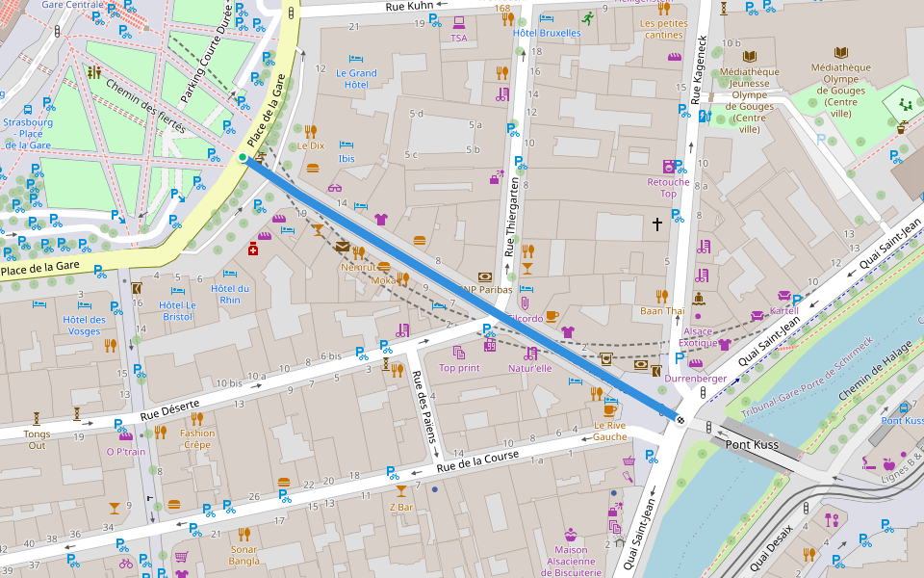The height and width of the screenshot is (578, 924).
Task: Select the church cross icon
Action: coord(657,224)
